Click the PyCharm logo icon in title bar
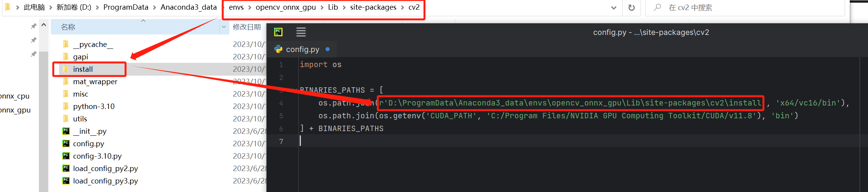This screenshot has height=192, width=868. [x=278, y=32]
